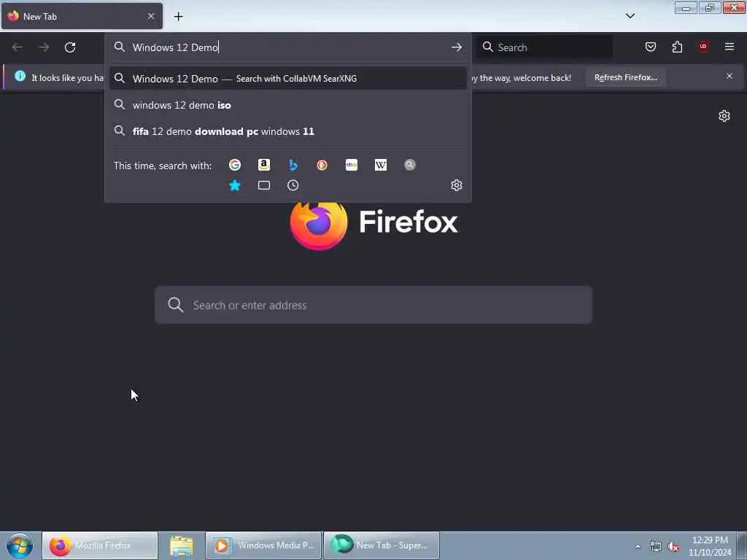Viewport: 747px width, 560px height.
Task: Search open Tabs via tab icon
Action: tap(263, 185)
